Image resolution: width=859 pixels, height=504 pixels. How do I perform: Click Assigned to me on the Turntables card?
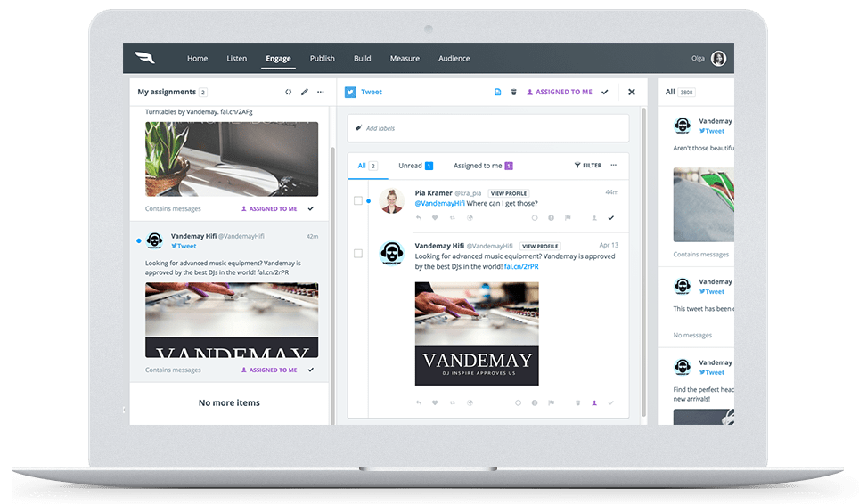point(269,208)
